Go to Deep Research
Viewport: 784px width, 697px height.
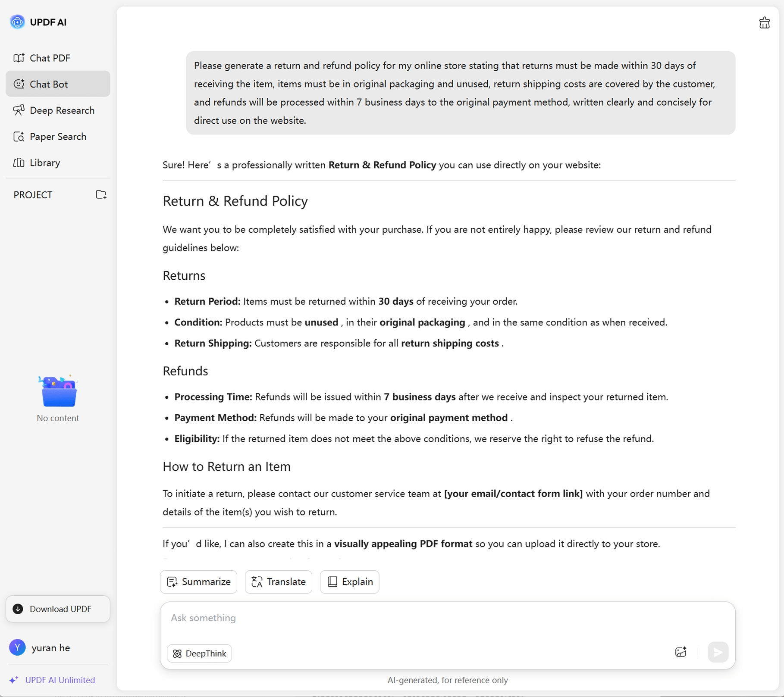pos(62,110)
